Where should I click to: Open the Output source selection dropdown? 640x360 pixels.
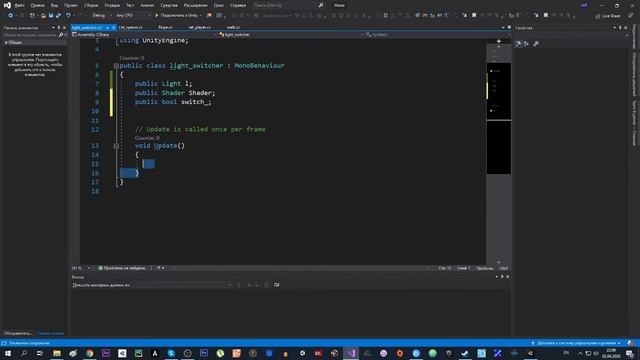182,285
